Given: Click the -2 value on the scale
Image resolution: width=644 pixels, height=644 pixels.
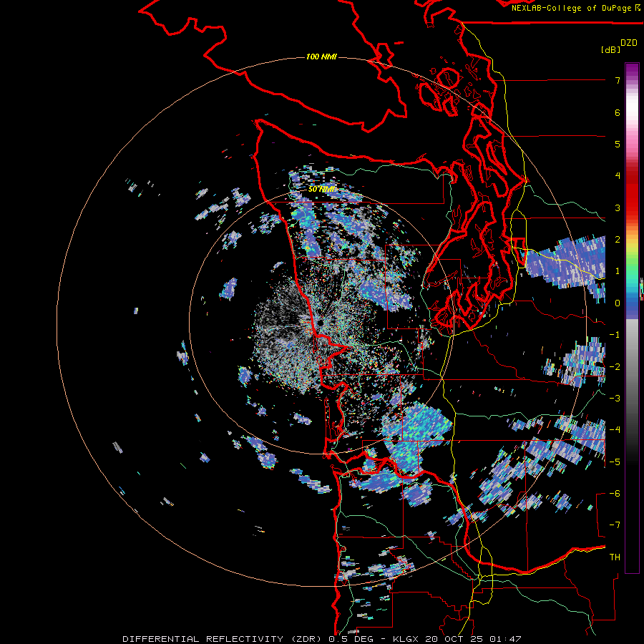Looking at the screenshot, I should point(615,367).
